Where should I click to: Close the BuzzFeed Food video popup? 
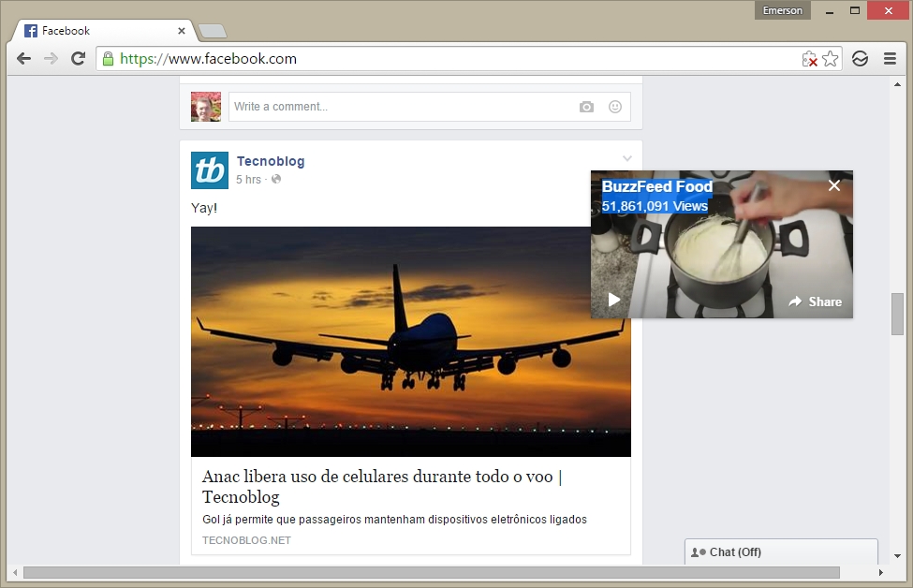tap(833, 185)
